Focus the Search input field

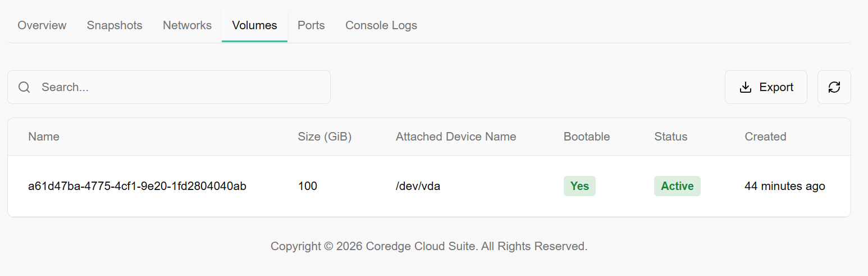pos(180,87)
